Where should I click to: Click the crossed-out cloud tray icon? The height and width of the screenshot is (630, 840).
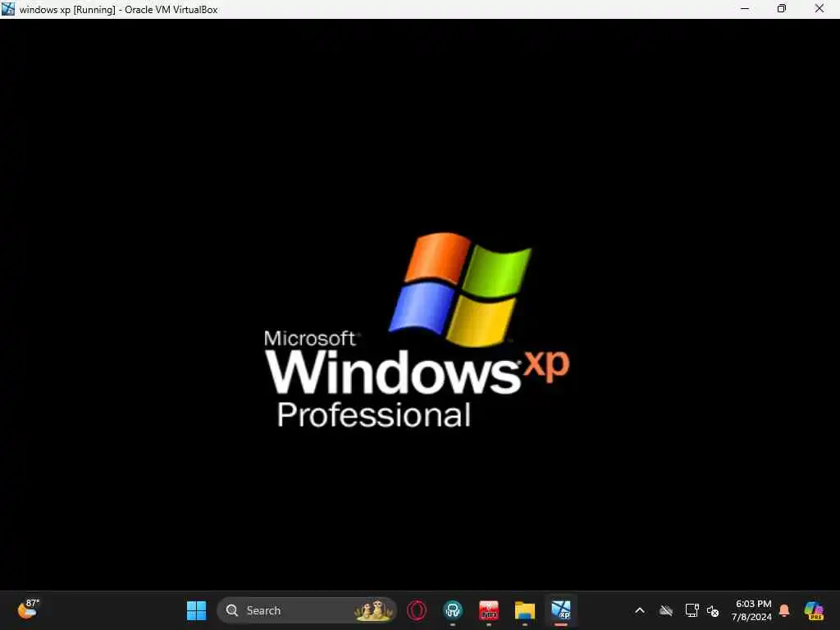pos(666,610)
